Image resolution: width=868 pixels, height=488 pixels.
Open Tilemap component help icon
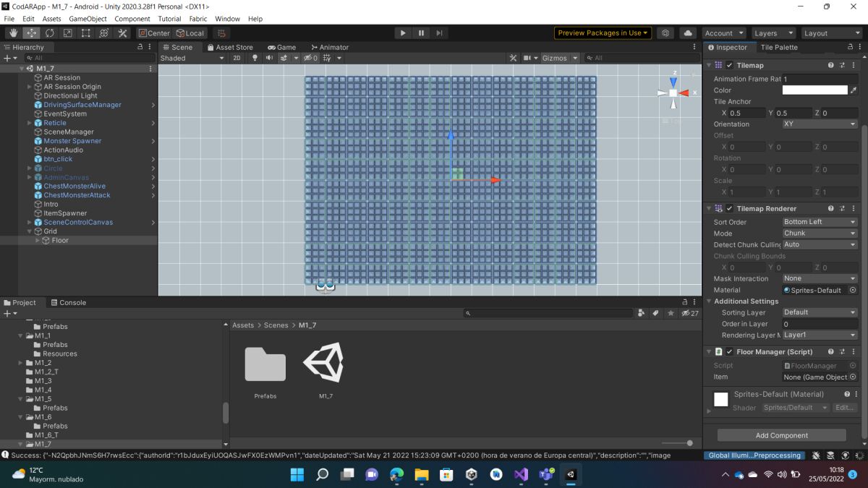831,65
